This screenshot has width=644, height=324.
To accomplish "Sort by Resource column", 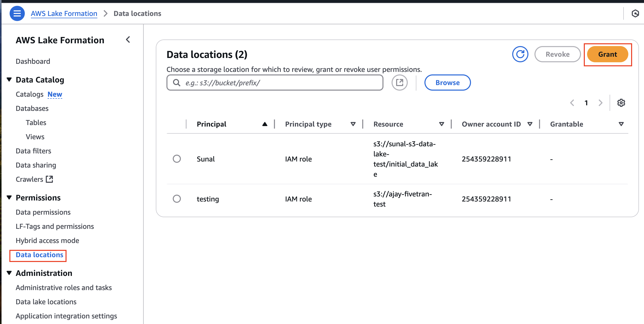I will point(441,124).
